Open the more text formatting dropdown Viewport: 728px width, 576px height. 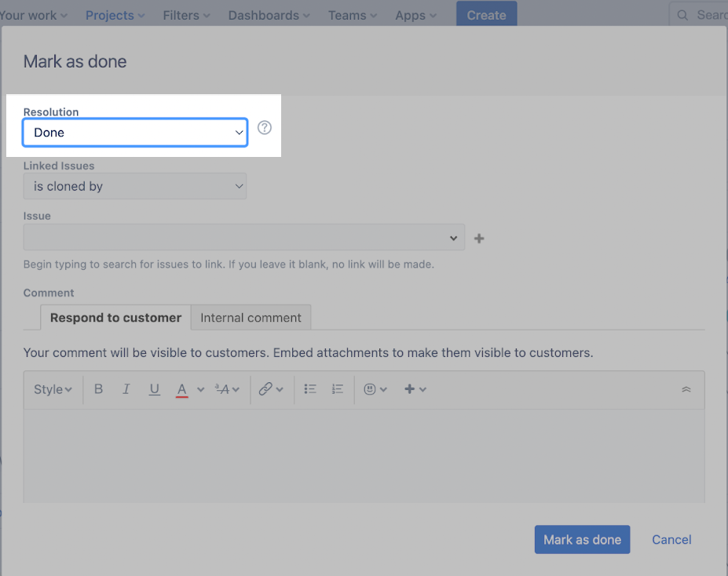[227, 389]
